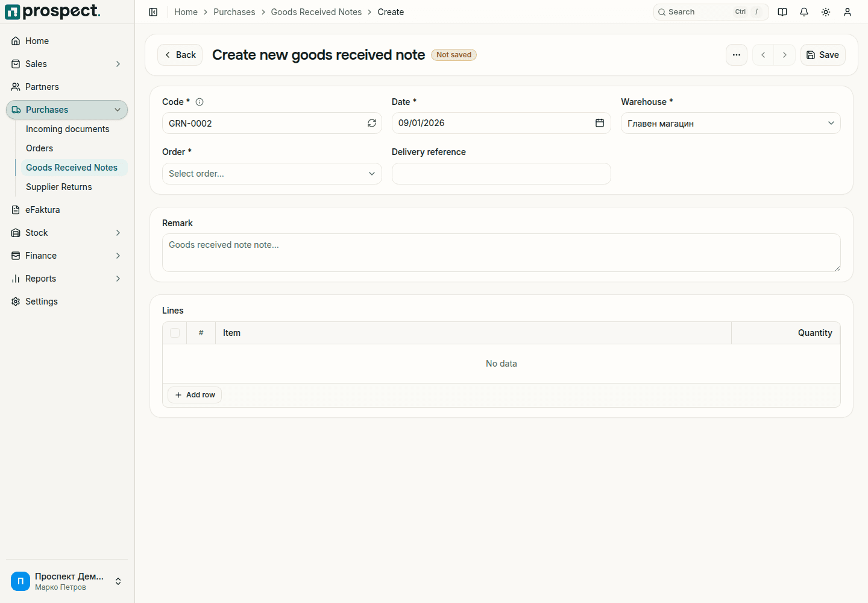Viewport: 868px width, 603px height.
Task: Go to Home in sidebar
Action: pos(67,41)
